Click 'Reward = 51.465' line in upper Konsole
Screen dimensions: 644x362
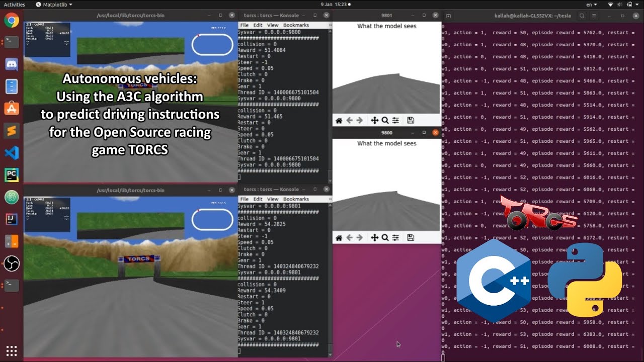(260, 117)
